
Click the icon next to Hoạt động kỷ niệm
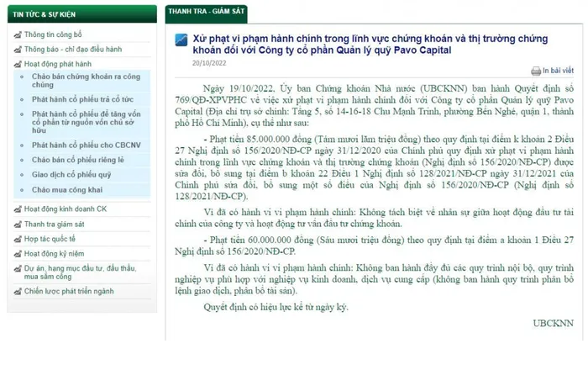[x=18, y=252]
